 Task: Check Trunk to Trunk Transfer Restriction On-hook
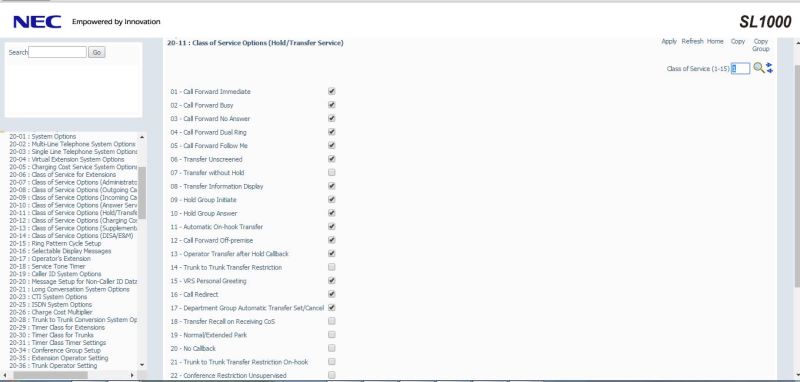tap(332, 362)
